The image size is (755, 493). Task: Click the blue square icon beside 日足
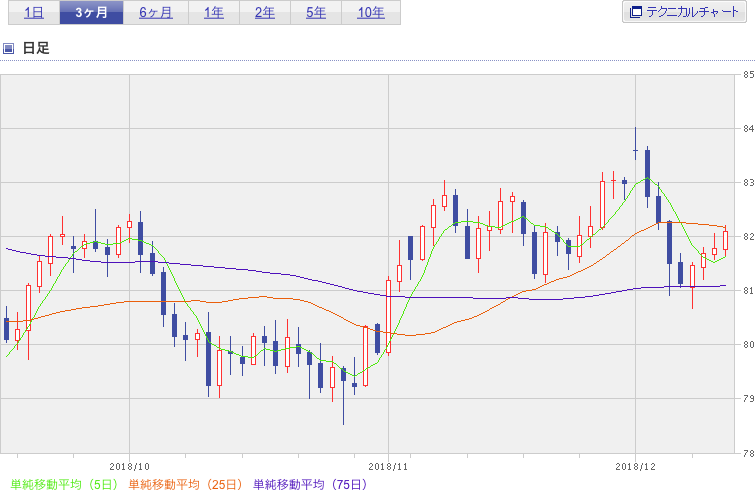(x=8, y=48)
